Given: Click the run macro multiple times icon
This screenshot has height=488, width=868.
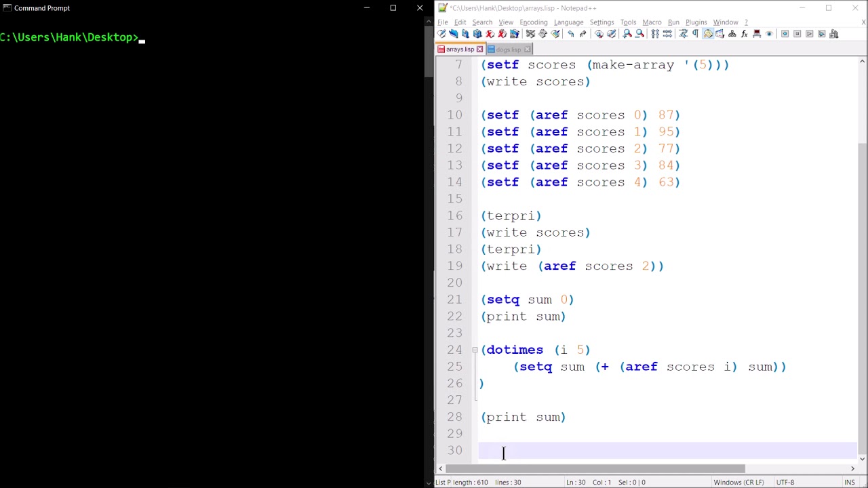Looking at the screenshot, I should pyautogui.click(x=821, y=34).
